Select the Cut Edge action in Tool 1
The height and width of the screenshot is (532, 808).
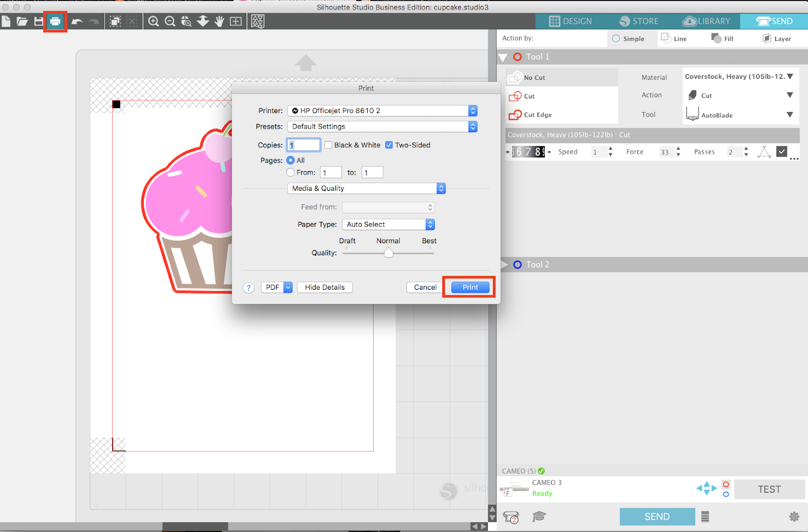pos(536,115)
